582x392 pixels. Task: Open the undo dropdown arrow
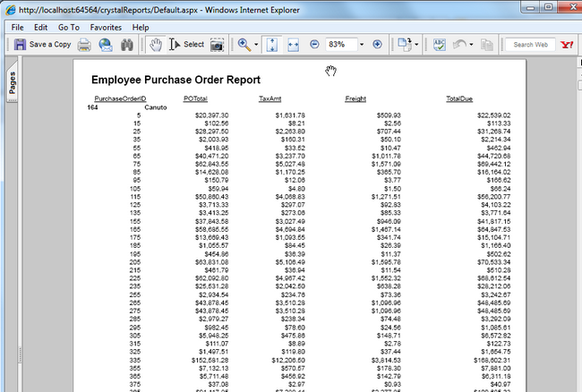tap(471, 45)
